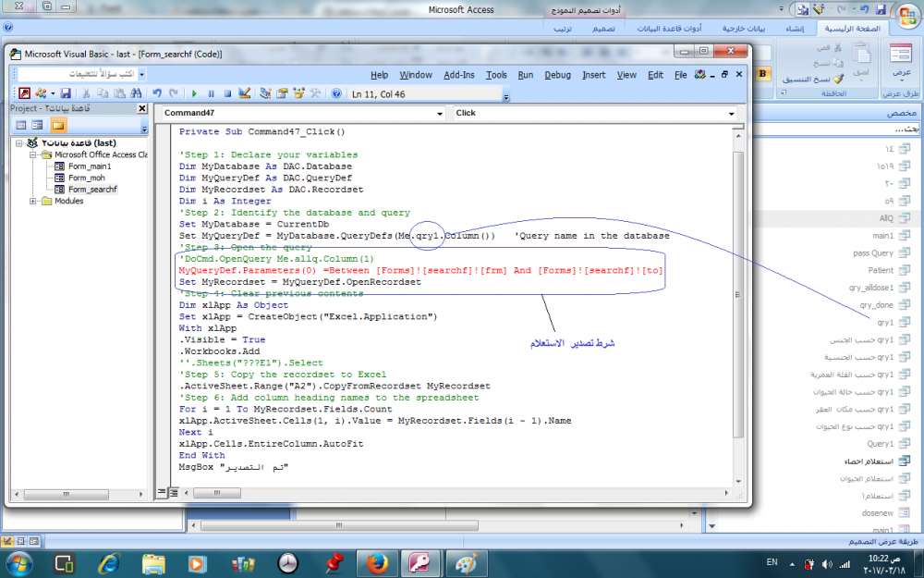
Task: Open the Tools menu in VBA editor
Action: click(x=496, y=75)
